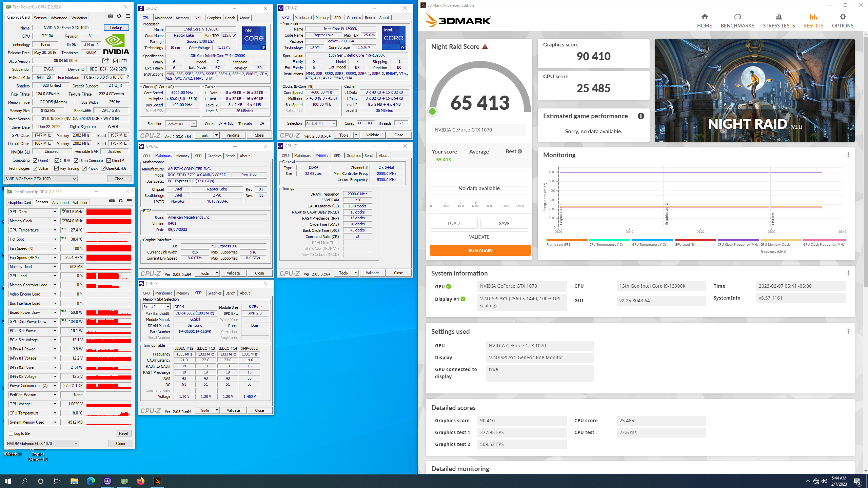The width and height of the screenshot is (868, 488).
Task: Switch to the Validation tab in GPU-Z Sensors window
Action: point(80,203)
